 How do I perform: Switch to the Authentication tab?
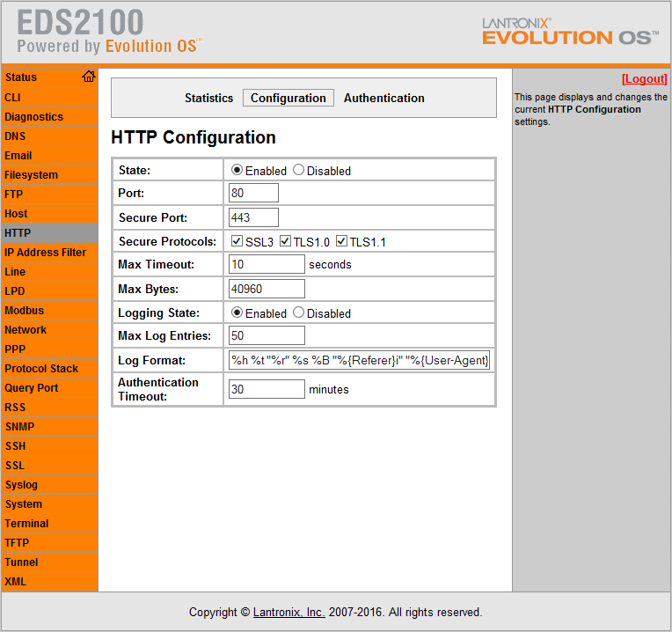384,98
